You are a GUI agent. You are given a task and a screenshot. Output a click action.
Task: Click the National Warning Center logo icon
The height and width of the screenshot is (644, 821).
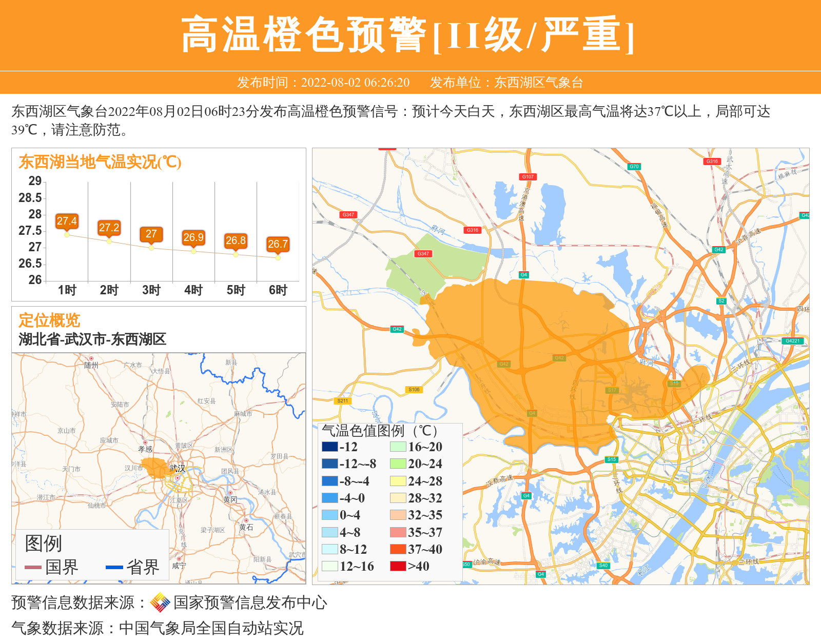click(160, 602)
